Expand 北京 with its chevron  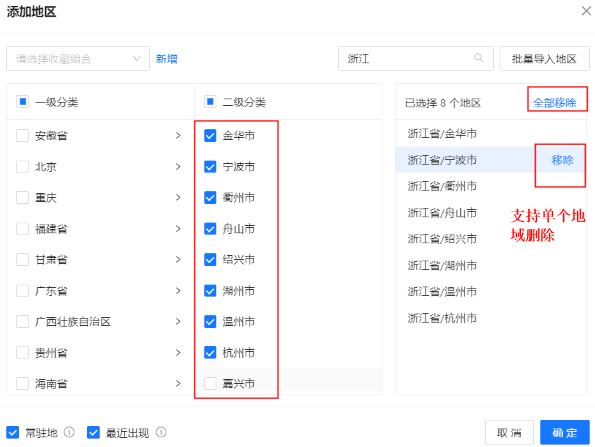178,167
